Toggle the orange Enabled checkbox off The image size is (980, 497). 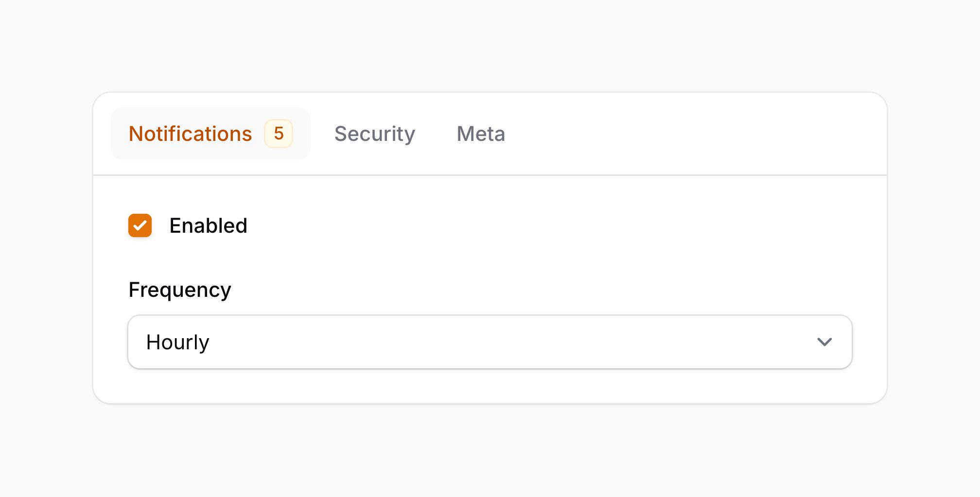140,225
